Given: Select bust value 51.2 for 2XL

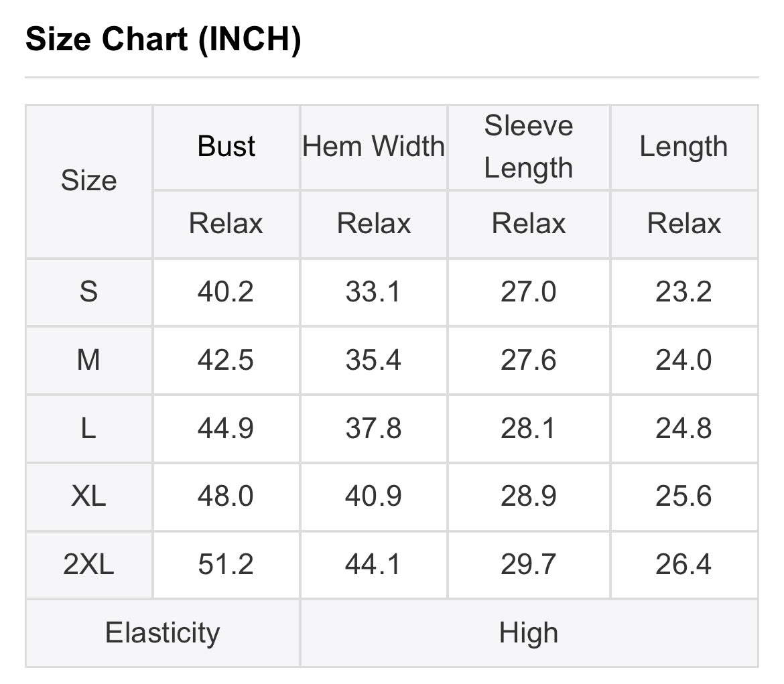Looking at the screenshot, I should 226,565.
